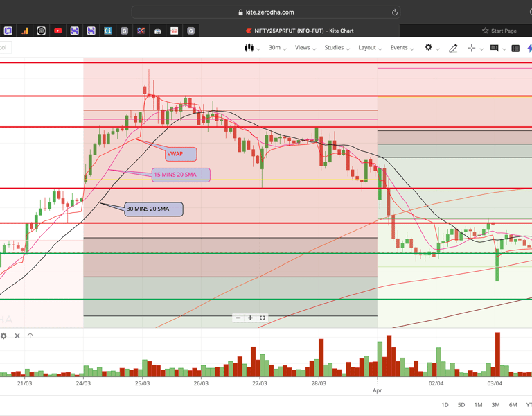Select the 1D range
The image size is (532, 416).
(x=445, y=405)
